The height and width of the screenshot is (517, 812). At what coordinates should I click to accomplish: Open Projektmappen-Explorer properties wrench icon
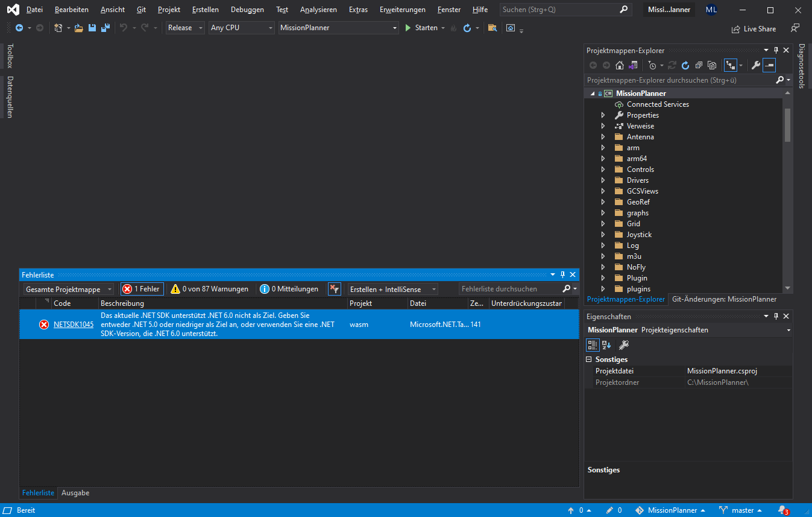[755, 65]
